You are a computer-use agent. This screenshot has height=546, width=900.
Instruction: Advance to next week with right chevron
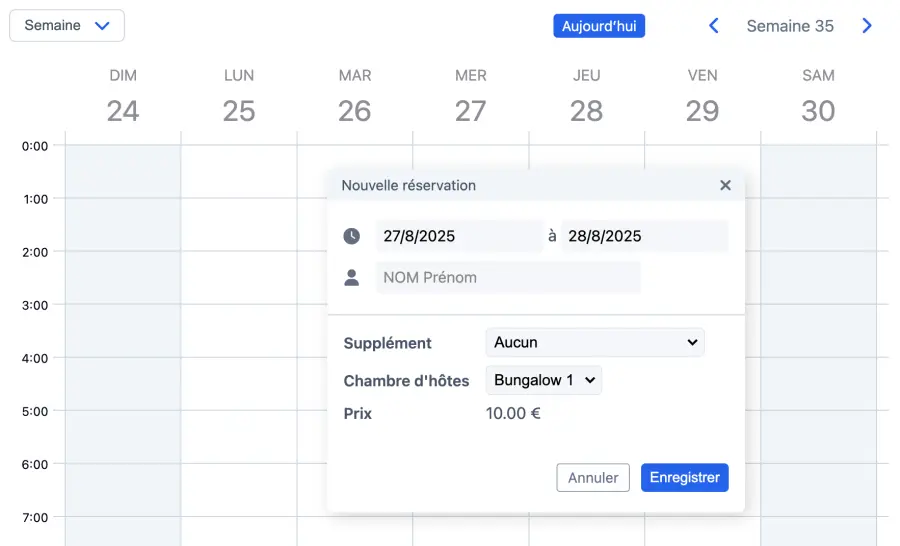coord(867,26)
